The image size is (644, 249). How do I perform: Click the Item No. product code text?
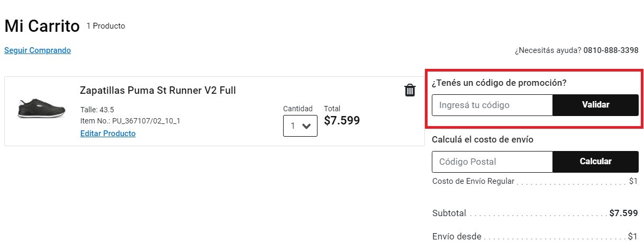click(x=130, y=121)
